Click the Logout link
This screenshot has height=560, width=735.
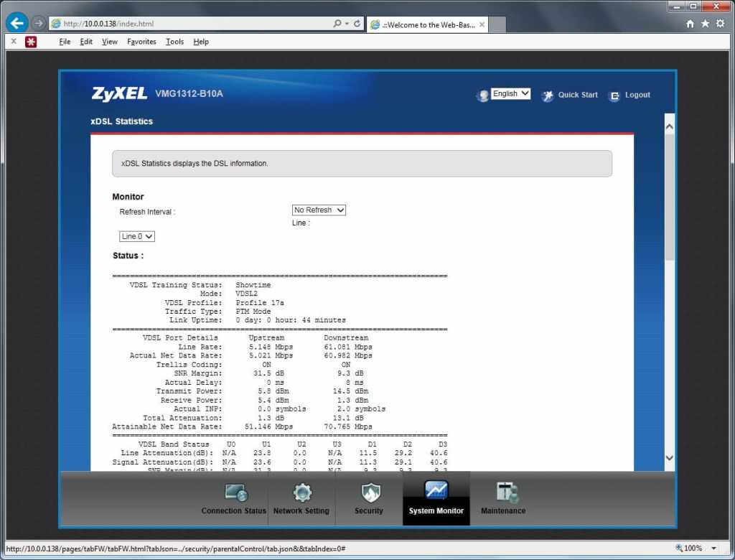click(637, 95)
